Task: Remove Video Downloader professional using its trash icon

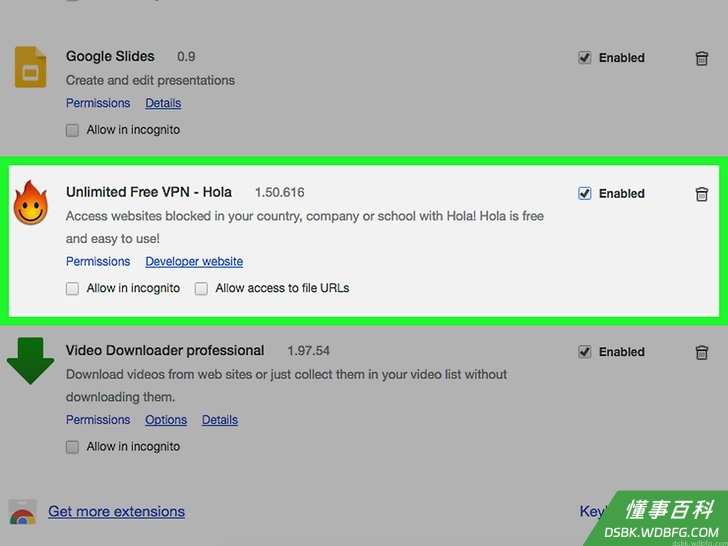Action: (702, 352)
